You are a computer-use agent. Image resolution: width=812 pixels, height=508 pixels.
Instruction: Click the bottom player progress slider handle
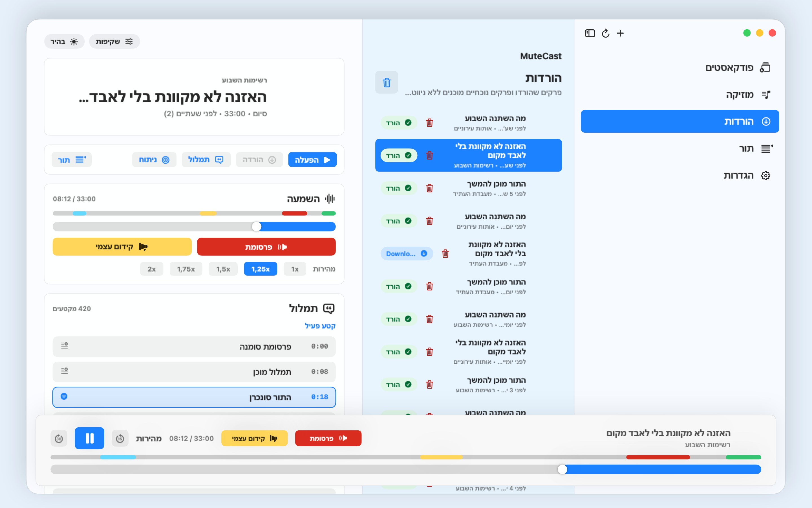click(x=562, y=469)
